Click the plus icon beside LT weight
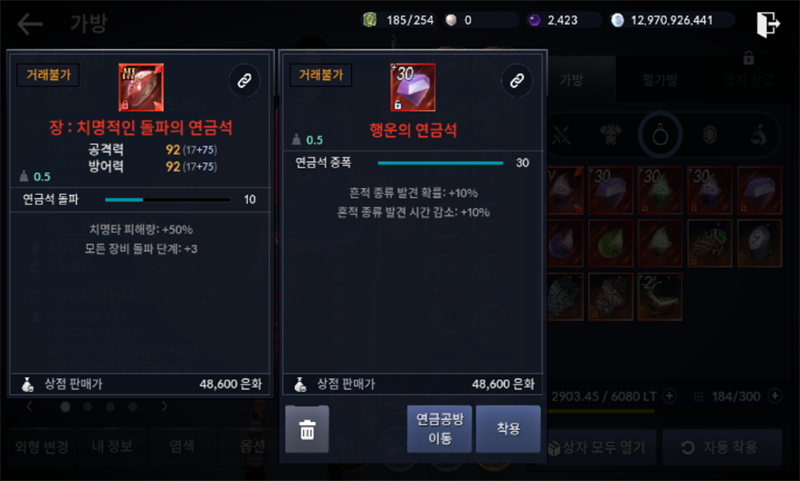Screen dimensions: 800x481 click(x=669, y=396)
